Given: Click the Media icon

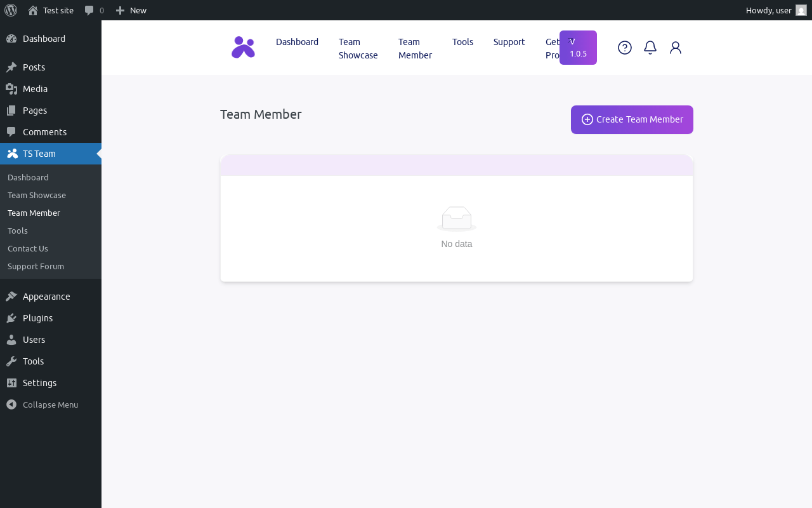Looking at the screenshot, I should click(x=11, y=89).
